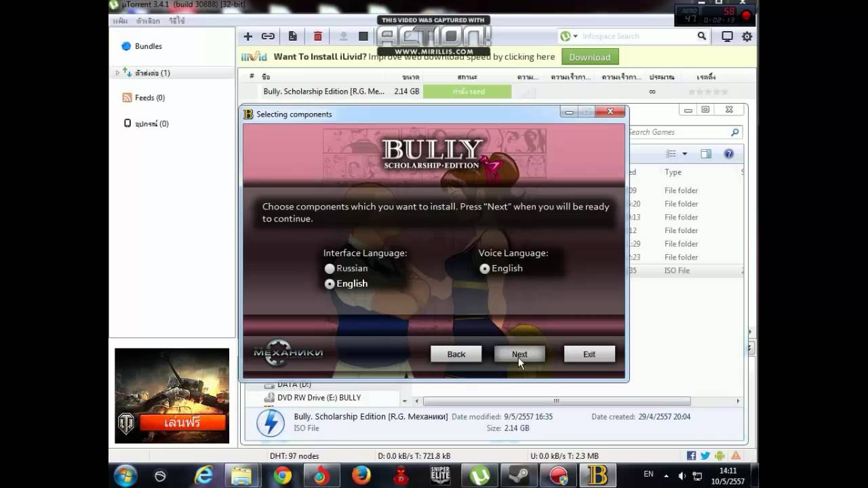Expand the torrents (1) sidebar tree arrow
Screen dimensions: 868x488
(x=117, y=73)
